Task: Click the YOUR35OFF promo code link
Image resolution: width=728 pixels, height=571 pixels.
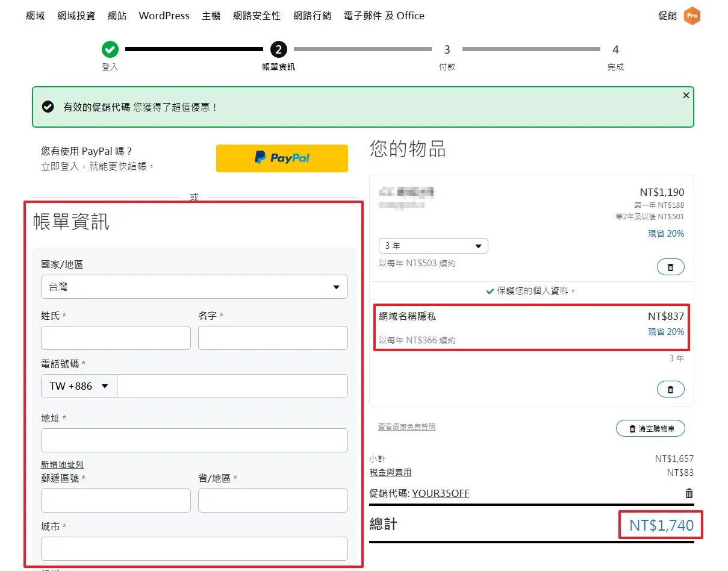Action: tap(441, 493)
